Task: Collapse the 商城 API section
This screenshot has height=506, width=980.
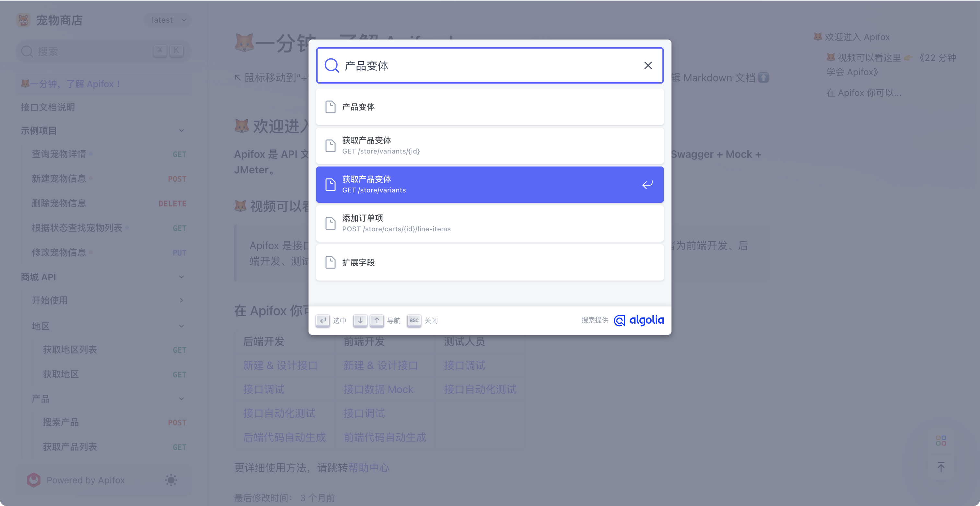Action: point(182,277)
